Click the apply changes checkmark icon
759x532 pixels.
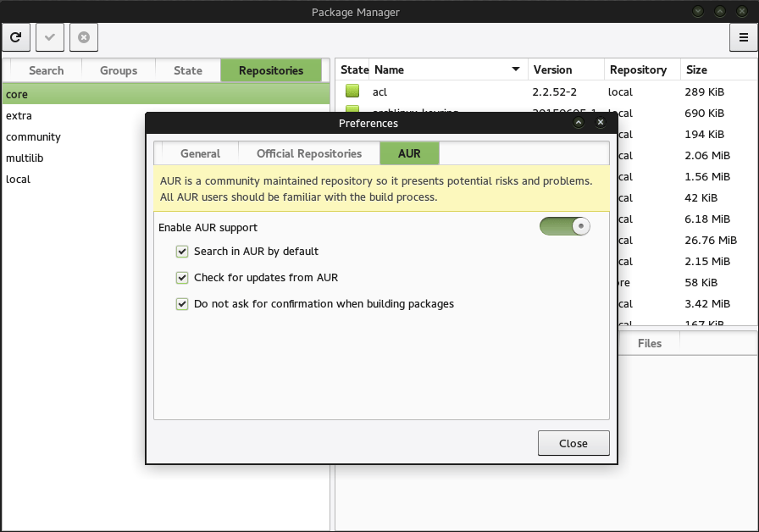50,37
